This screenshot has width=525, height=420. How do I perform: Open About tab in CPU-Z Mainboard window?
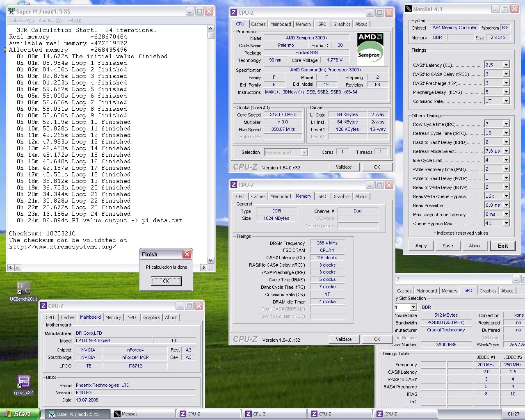(x=171, y=317)
